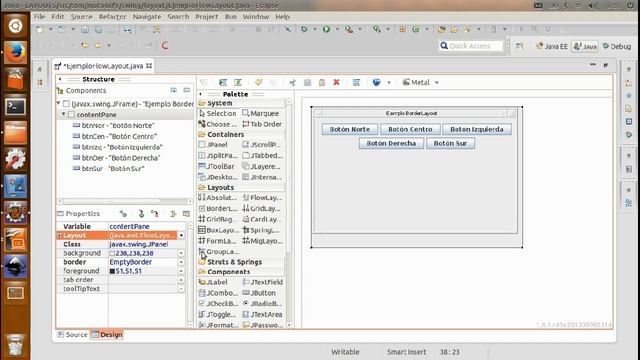Select the JPanel container in palette
The image size is (640, 360).
point(213,144)
